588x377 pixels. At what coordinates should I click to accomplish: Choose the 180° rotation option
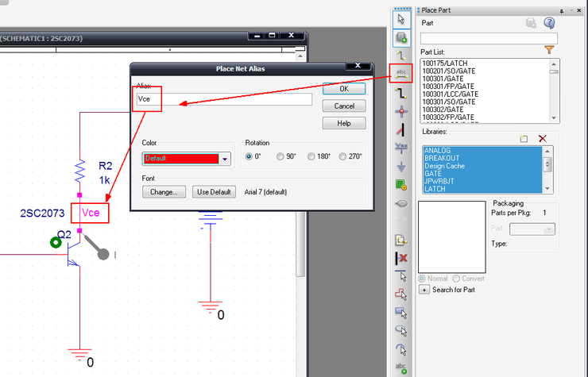coord(312,156)
